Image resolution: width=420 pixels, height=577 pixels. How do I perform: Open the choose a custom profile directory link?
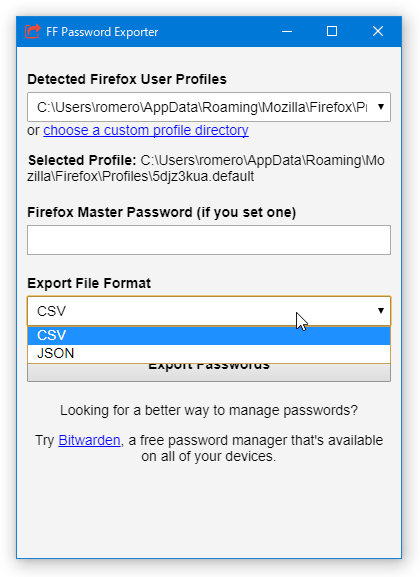[146, 130]
